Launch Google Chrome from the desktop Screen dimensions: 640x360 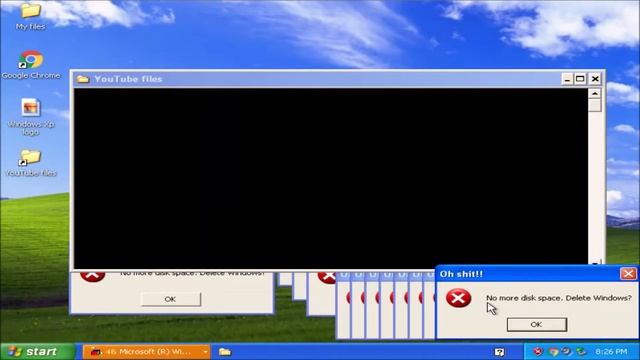click(x=31, y=64)
